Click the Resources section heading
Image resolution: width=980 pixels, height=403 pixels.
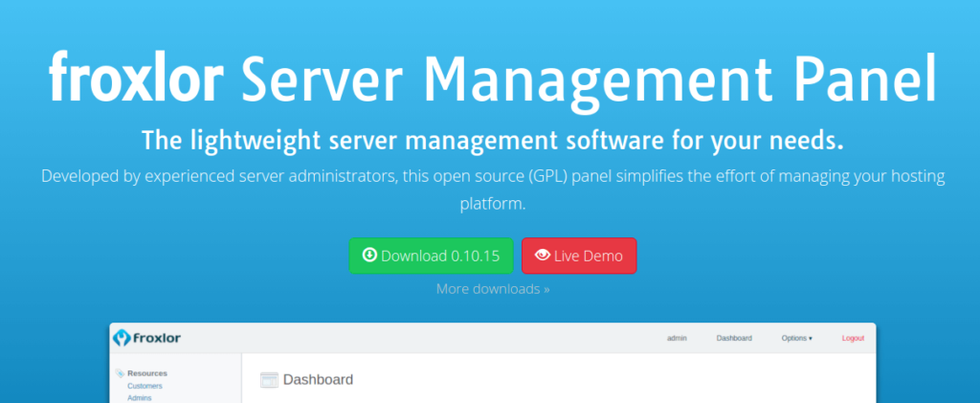(147, 373)
